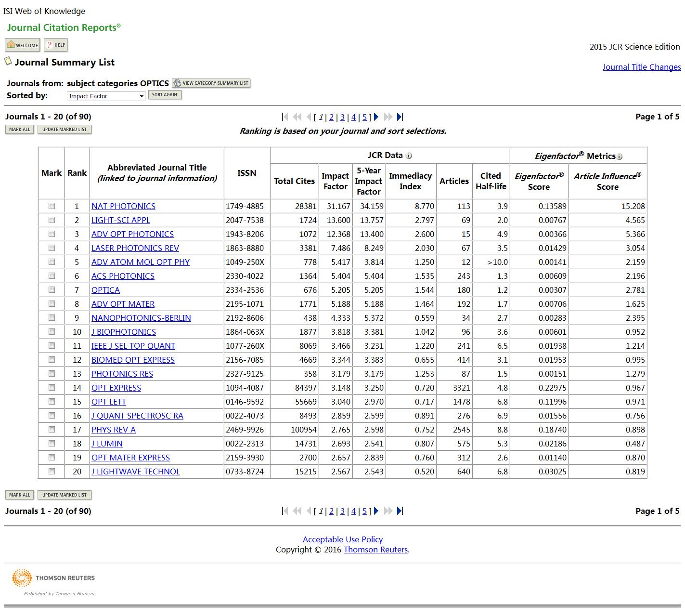Tick the checkbox for OPT EXPRESS
685x616 pixels.
(52, 388)
